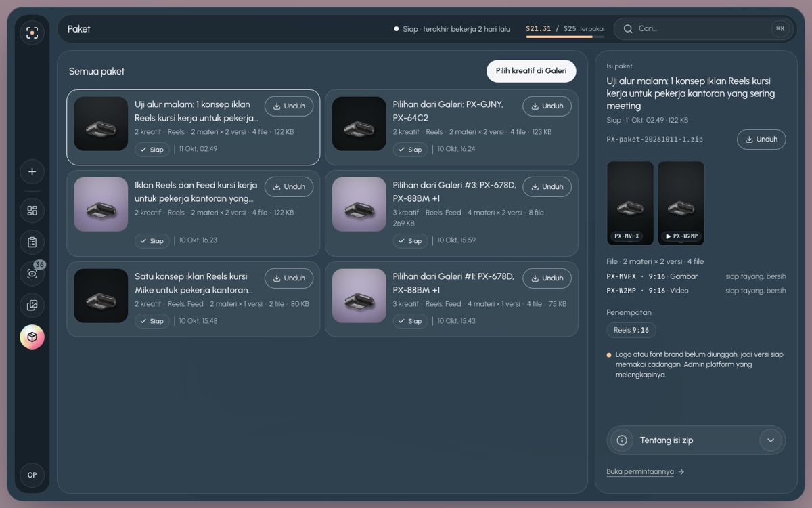This screenshot has height=508, width=812.
Task: Select the colorful package cube icon
Action: point(32,337)
